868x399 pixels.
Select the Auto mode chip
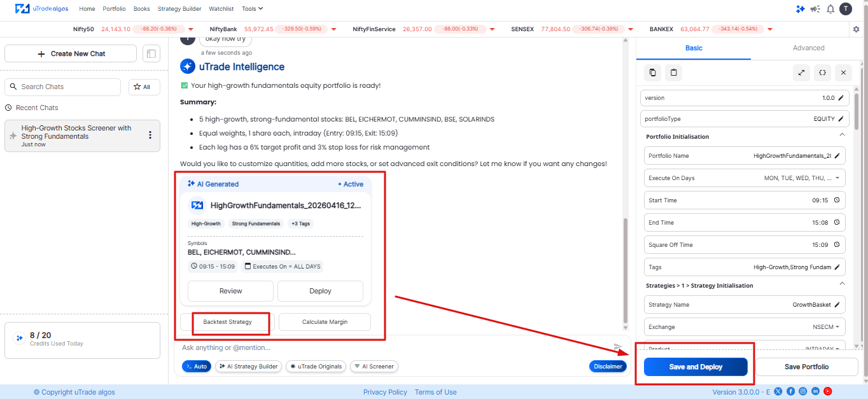point(197,367)
